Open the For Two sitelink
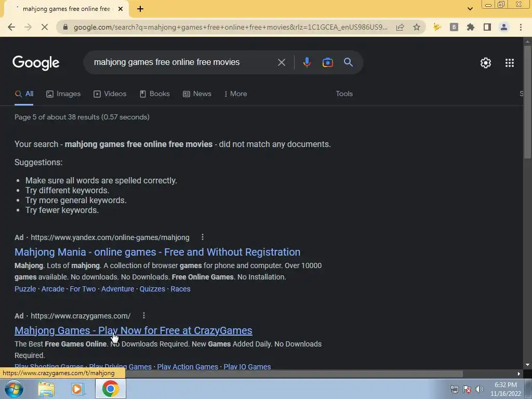Viewport: 532px width, 399px height. [x=83, y=289]
